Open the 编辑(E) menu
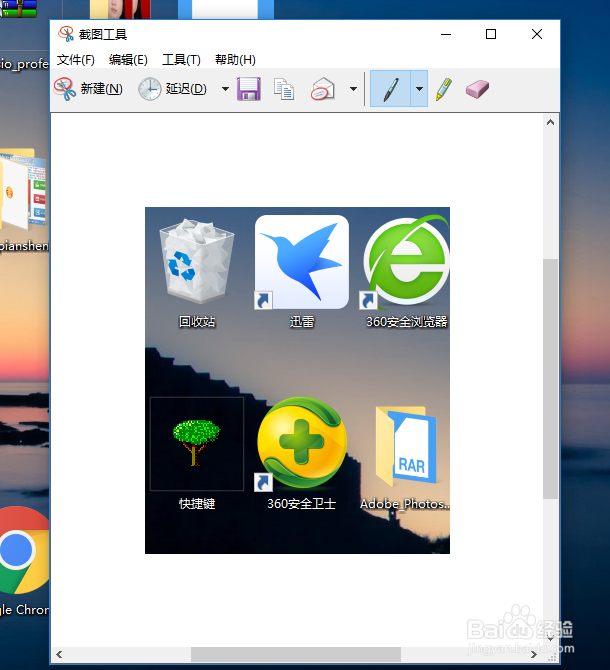Image resolution: width=610 pixels, height=670 pixels. point(128,59)
